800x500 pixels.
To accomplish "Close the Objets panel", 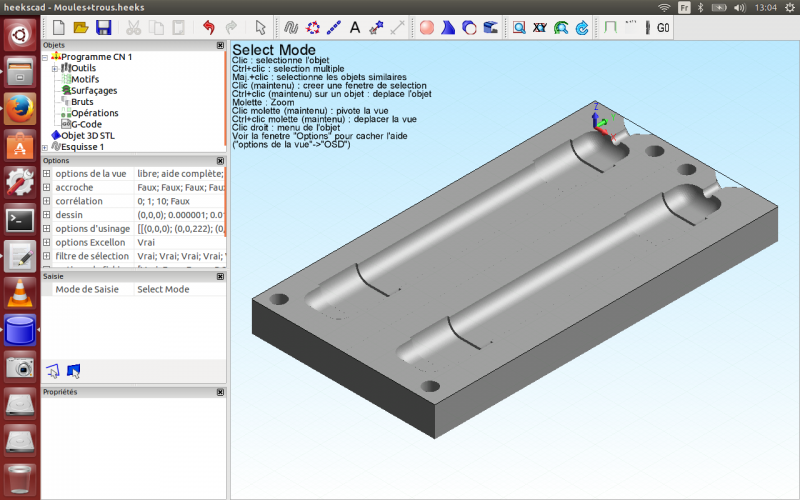I will pos(220,45).
